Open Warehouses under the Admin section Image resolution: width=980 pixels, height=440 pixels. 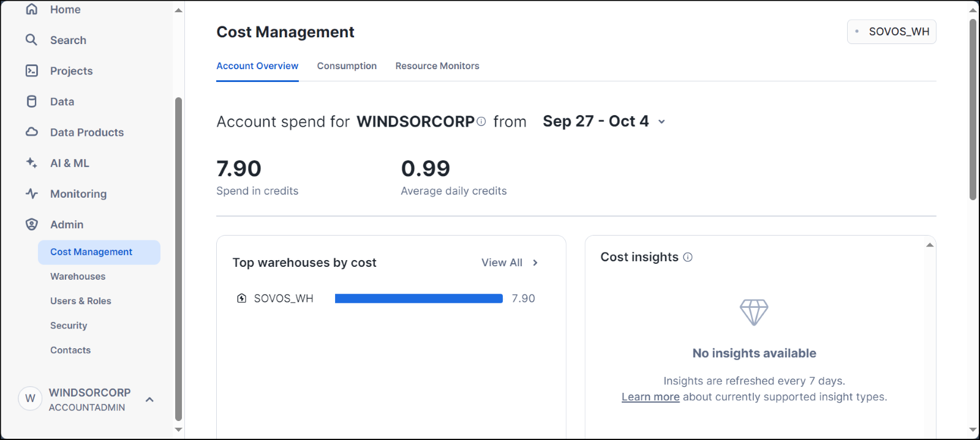click(78, 277)
